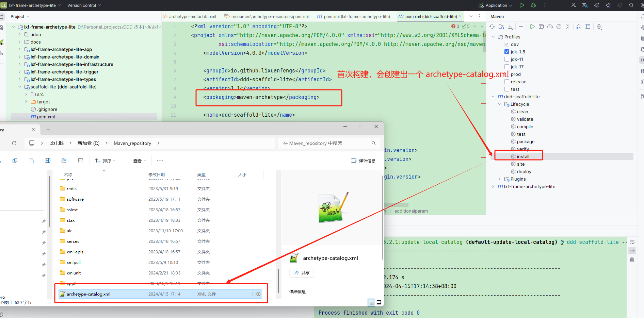Select pom.xml in Project tree

pyautogui.click(x=46, y=117)
